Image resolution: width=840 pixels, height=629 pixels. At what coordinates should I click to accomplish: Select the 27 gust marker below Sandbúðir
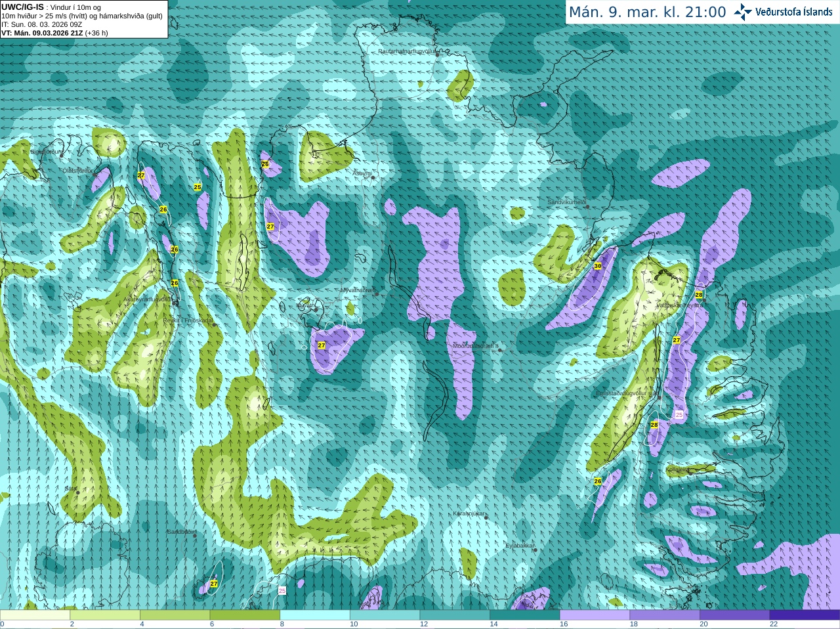(x=214, y=583)
